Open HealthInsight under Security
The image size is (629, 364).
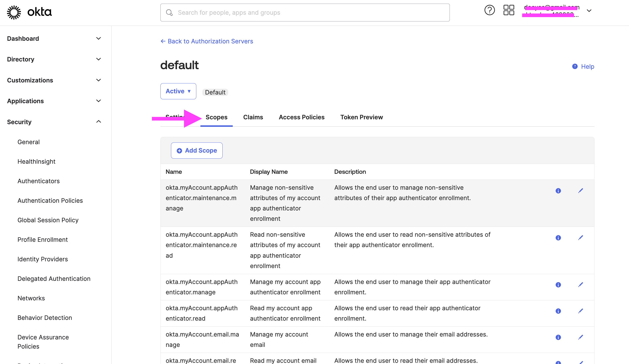point(36,162)
